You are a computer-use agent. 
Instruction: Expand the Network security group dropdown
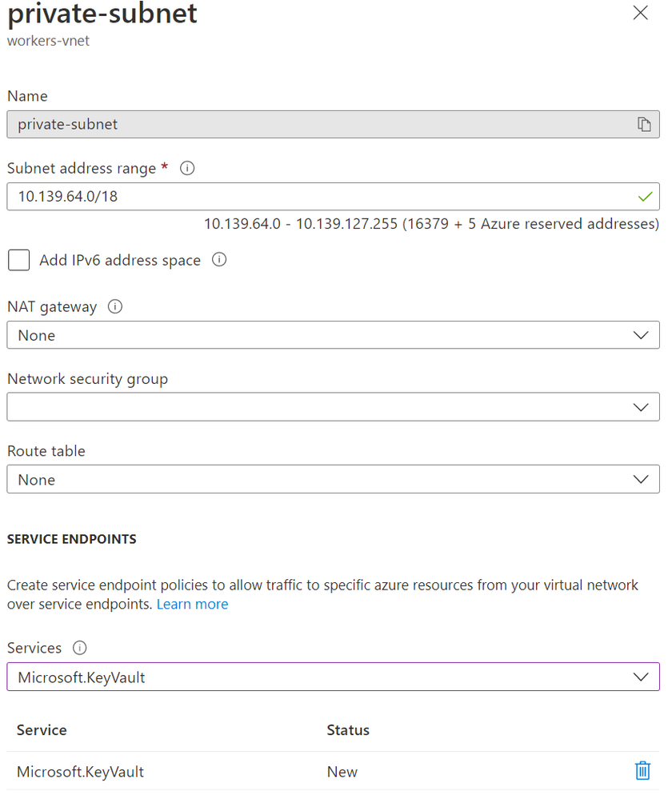[333, 407]
